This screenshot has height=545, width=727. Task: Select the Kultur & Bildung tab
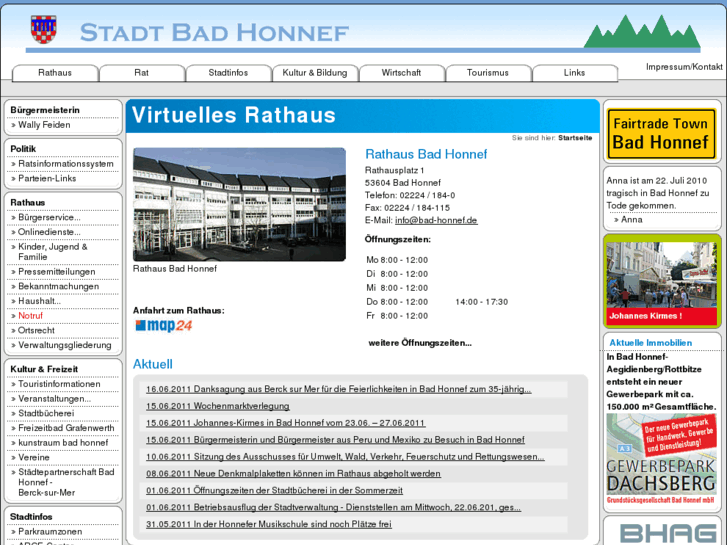[315, 73]
